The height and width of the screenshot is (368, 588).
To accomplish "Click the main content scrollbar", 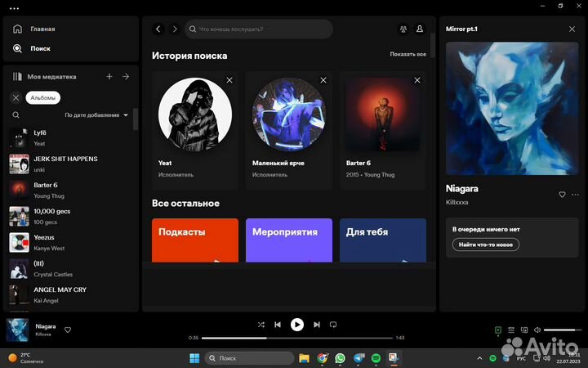I will [x=432, y=45].
